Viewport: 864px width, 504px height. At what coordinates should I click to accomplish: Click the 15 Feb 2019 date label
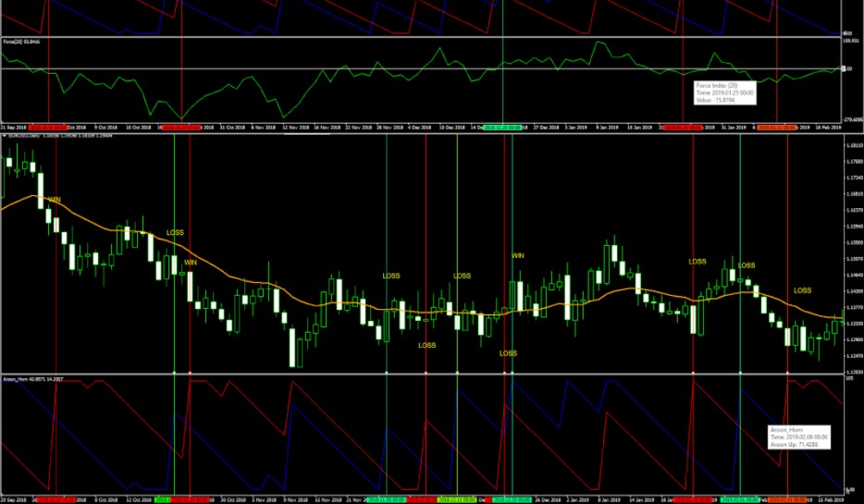click(x=830, y=500)
